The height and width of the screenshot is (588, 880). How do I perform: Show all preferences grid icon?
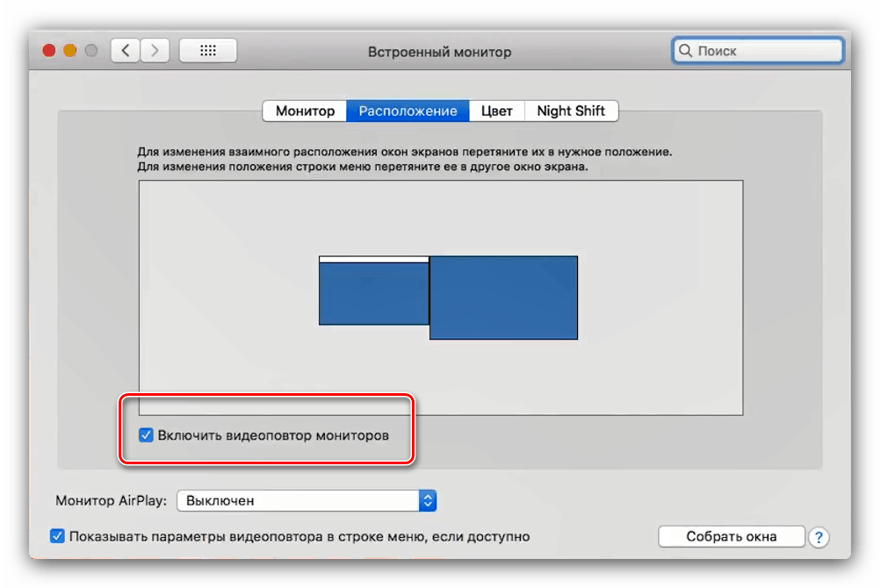(207, 51)
